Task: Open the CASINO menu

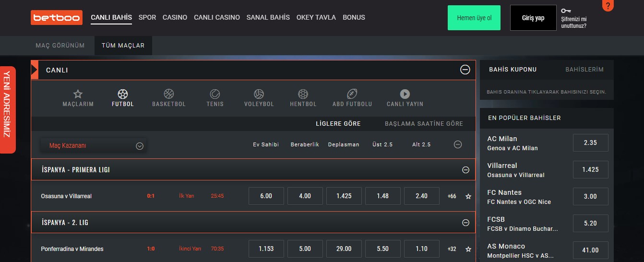Action: point(175,17)
